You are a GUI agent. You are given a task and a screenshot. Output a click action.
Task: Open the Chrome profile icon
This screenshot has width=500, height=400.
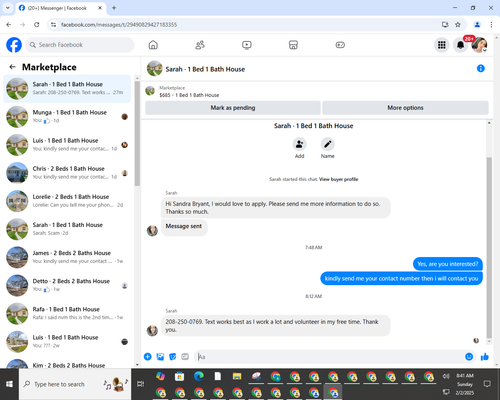click(x=477, y=24)
